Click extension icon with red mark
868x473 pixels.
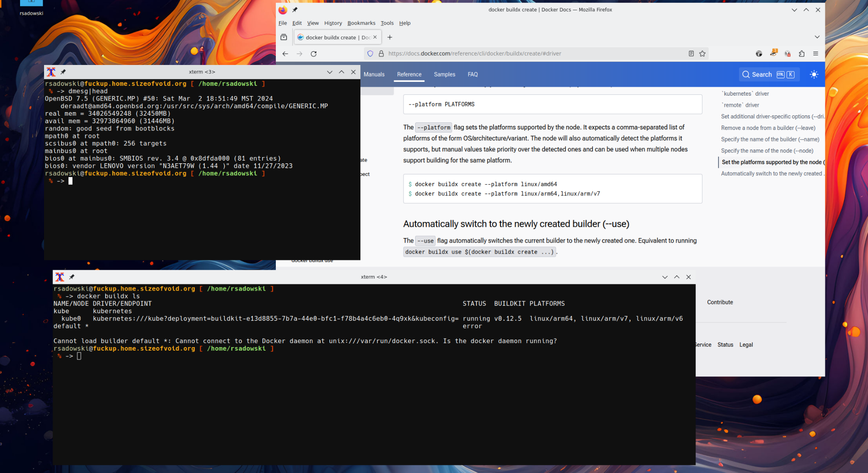tap(787, 53)
